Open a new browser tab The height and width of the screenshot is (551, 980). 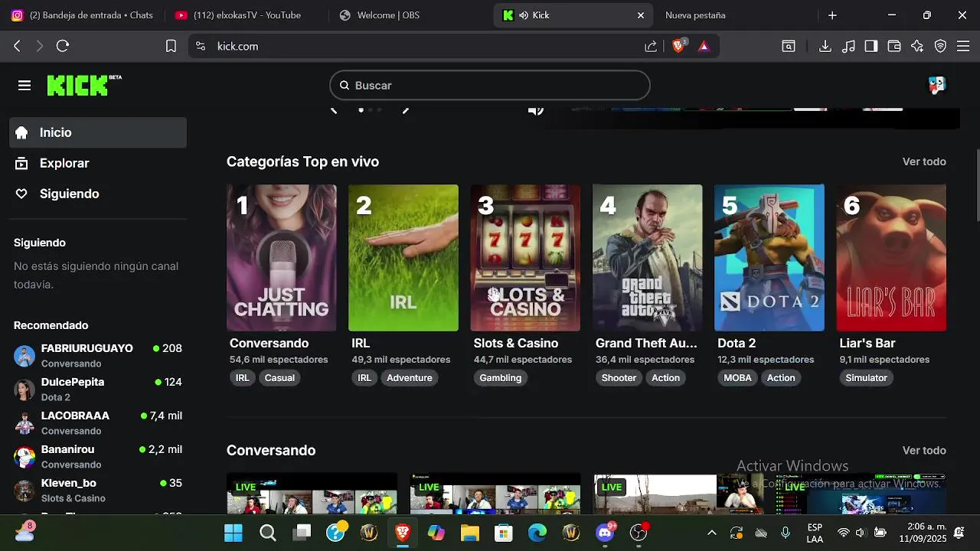832,15
